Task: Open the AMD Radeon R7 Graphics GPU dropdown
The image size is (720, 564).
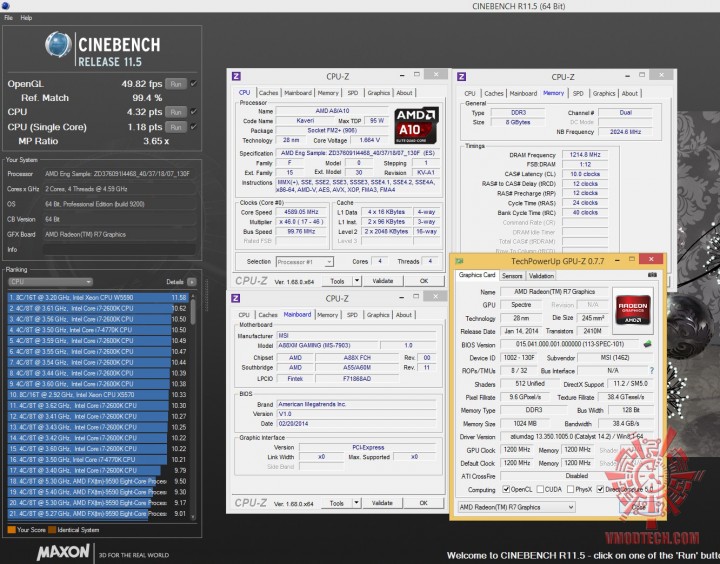Action: pyautogui.click(x=517, y=507)
